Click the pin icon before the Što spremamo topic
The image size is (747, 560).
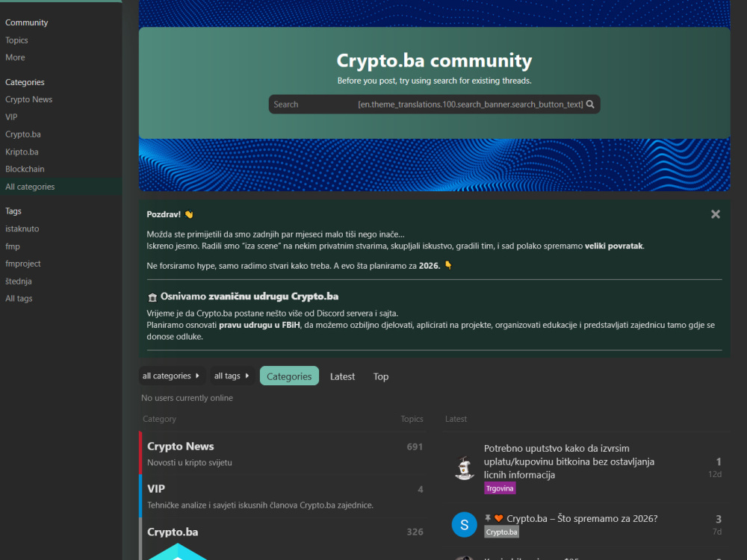(488, 518)
